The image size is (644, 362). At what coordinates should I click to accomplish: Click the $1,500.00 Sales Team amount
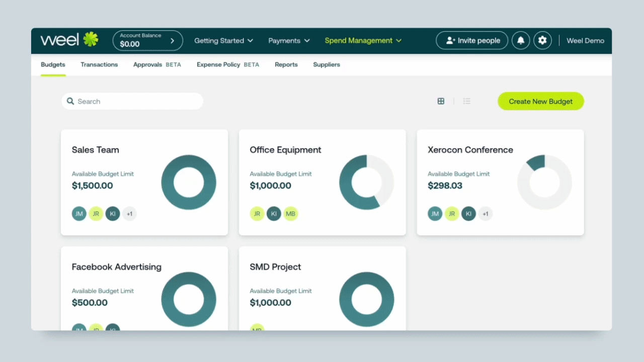click(93, 186)
